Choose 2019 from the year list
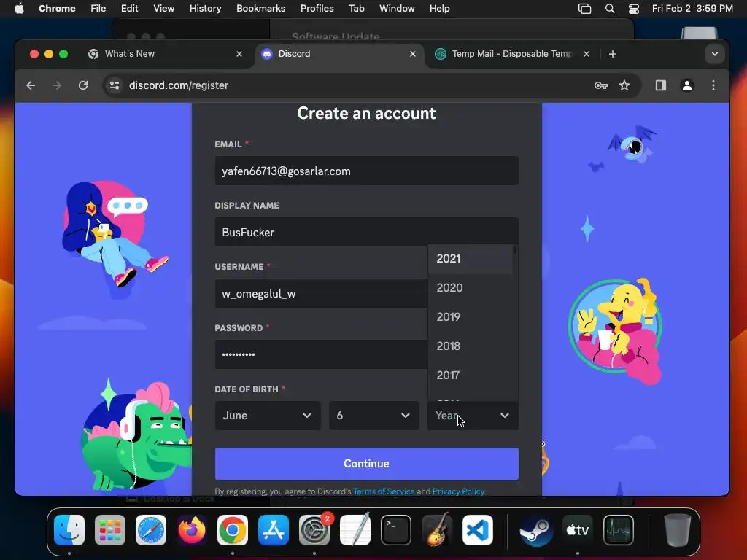Screen dimensions: 747x560 [x=471, y=316]
